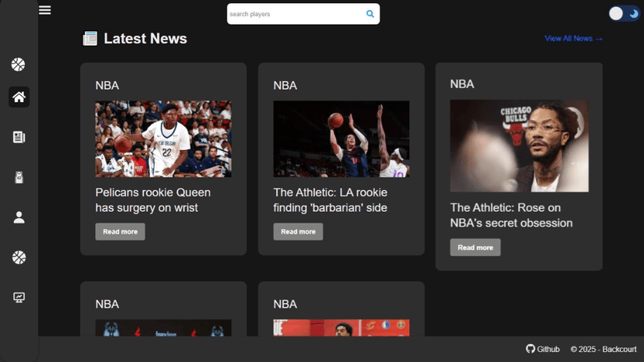The width and height of the screenshot is (644, 362).
Task: Click '© 2025 - Backcourt' footer text
Action: pos(604,350)
